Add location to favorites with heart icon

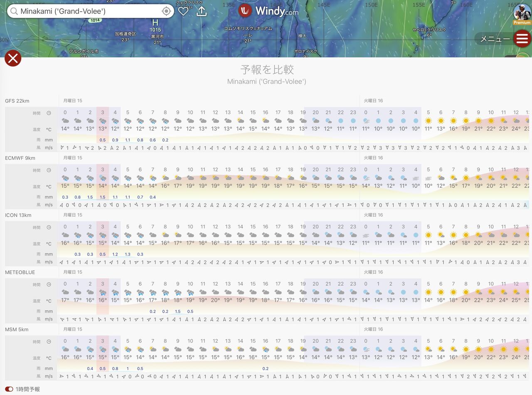coord(183,11)
